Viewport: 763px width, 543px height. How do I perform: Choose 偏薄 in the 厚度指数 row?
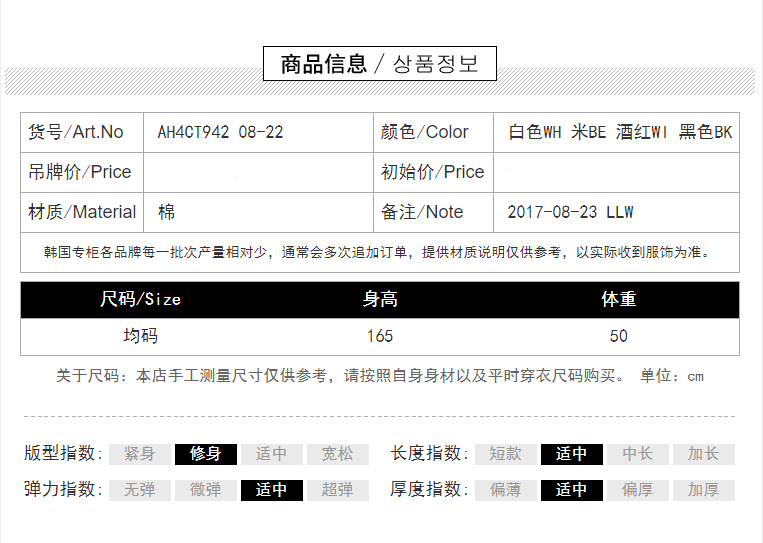[x=505, y=490]
